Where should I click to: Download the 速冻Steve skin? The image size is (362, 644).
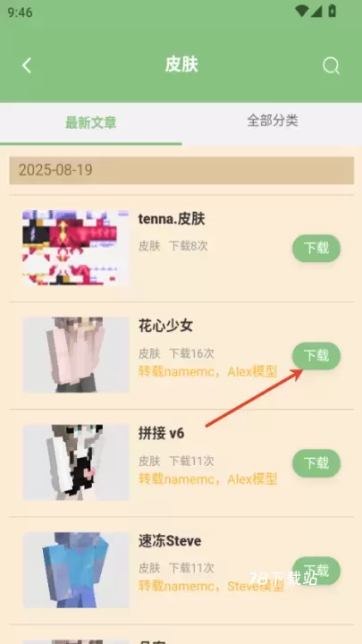pyautogui.click(x=316, y=571)
